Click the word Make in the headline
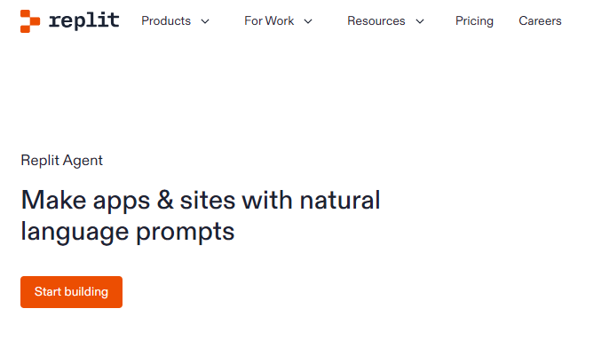 (x=53, y=201)
